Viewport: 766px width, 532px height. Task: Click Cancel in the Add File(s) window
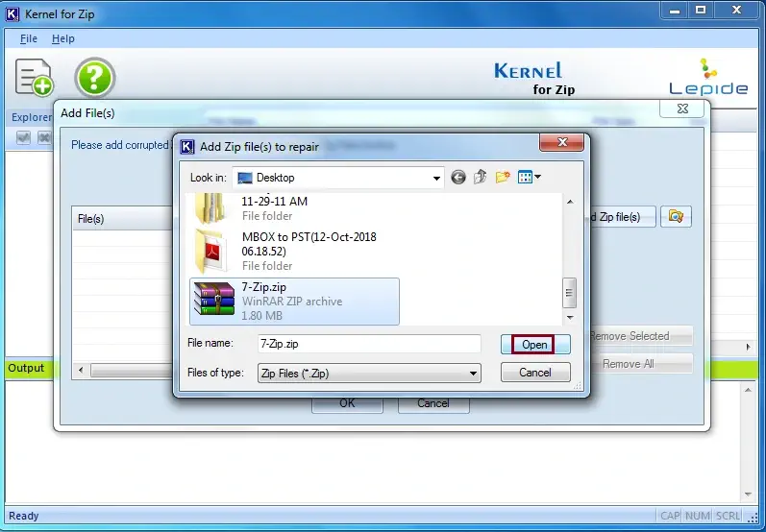[x=433, y=403]
